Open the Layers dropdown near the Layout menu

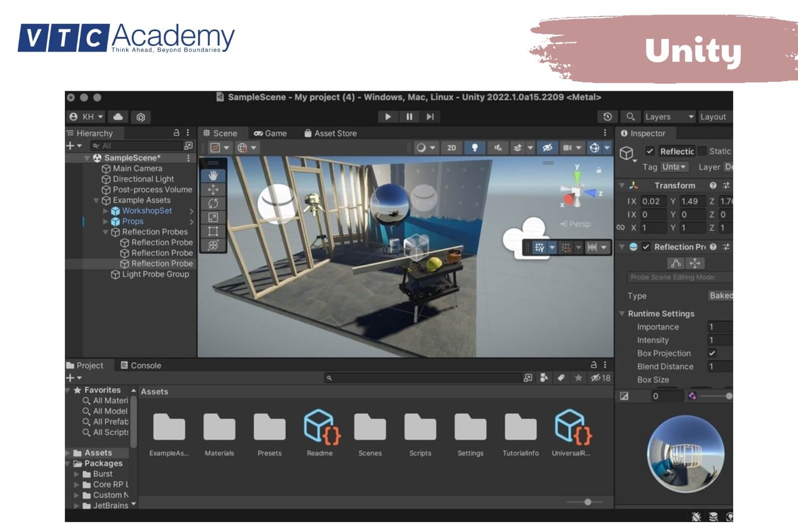(667, 116)
